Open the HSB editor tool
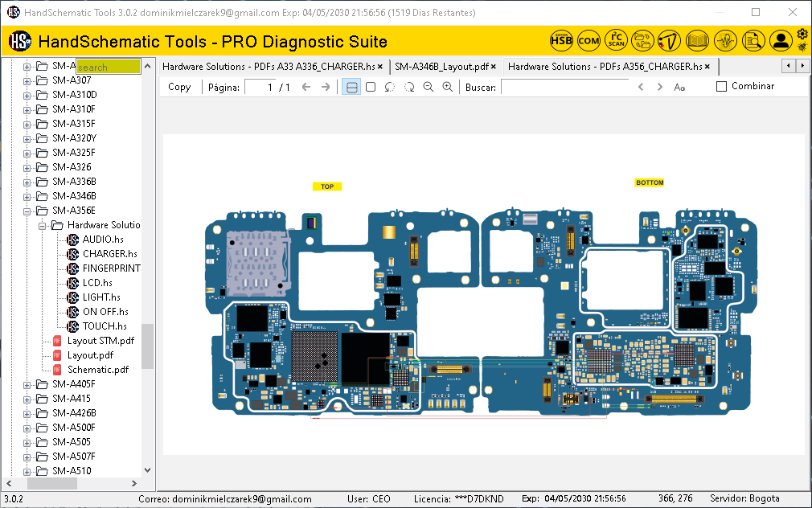812x508 pixels. 561,40
